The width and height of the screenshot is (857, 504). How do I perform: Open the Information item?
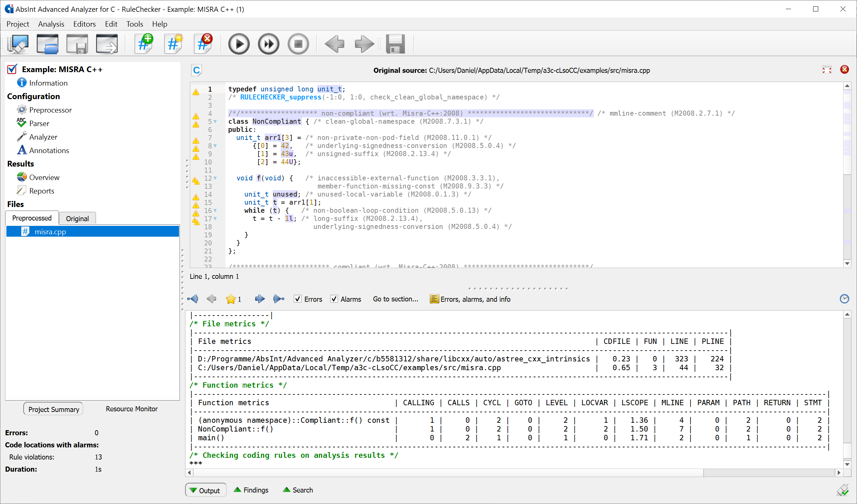click(x=42, y=83)
